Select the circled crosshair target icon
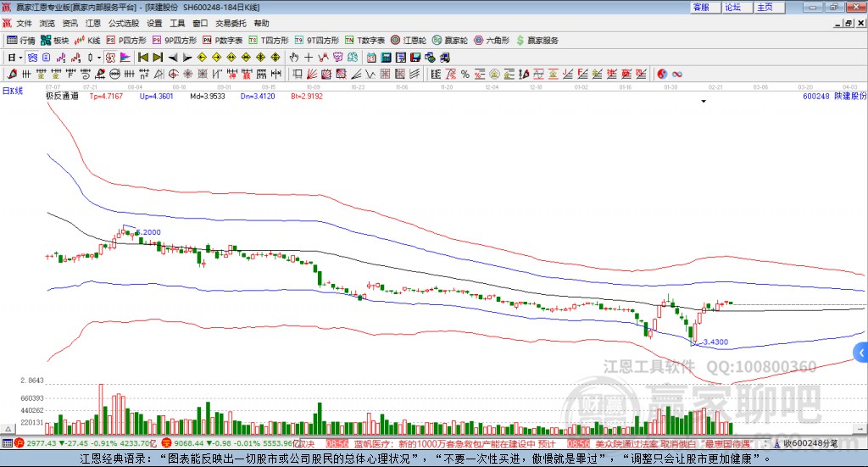Viewport: 868px width, 467px height. [x=173, y=74]
